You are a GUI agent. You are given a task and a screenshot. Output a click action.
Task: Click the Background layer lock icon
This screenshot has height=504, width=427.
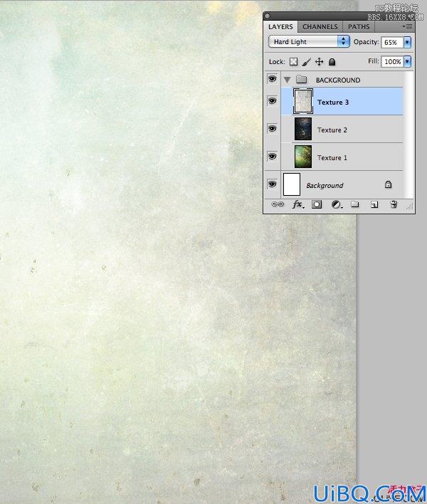tap(388, 184)
